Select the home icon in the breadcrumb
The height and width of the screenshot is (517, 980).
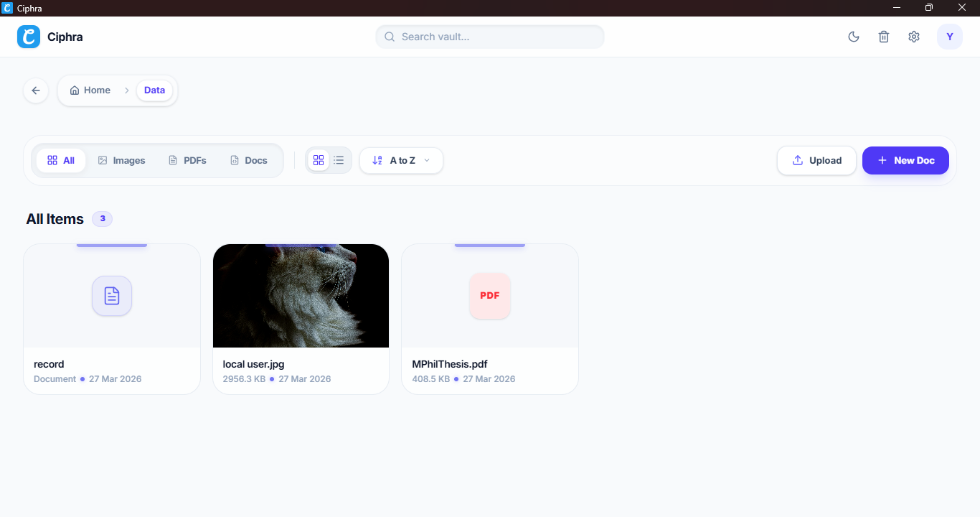click(75, 90)
